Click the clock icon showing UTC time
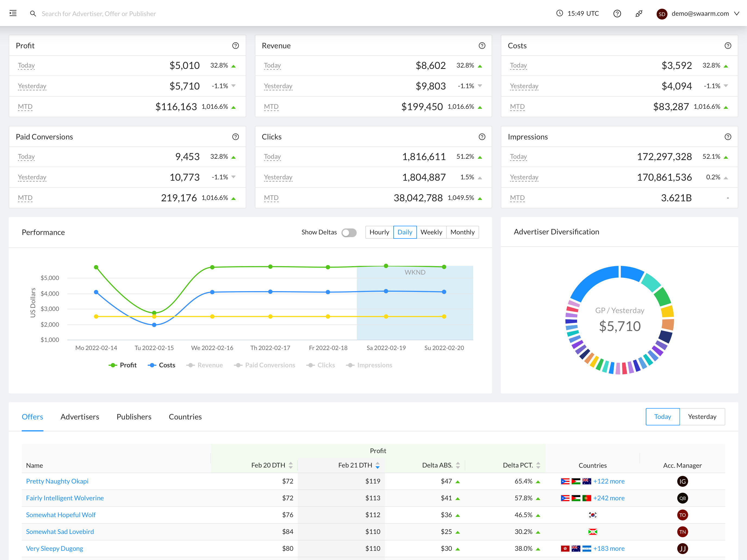Image resolution: width=747 pixels, height=560 pixels. point(560,14)
